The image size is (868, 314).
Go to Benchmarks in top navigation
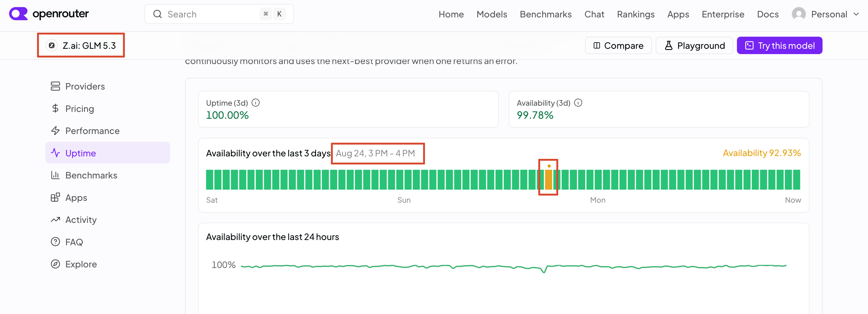pyautogui.click(x=545, y=14)
